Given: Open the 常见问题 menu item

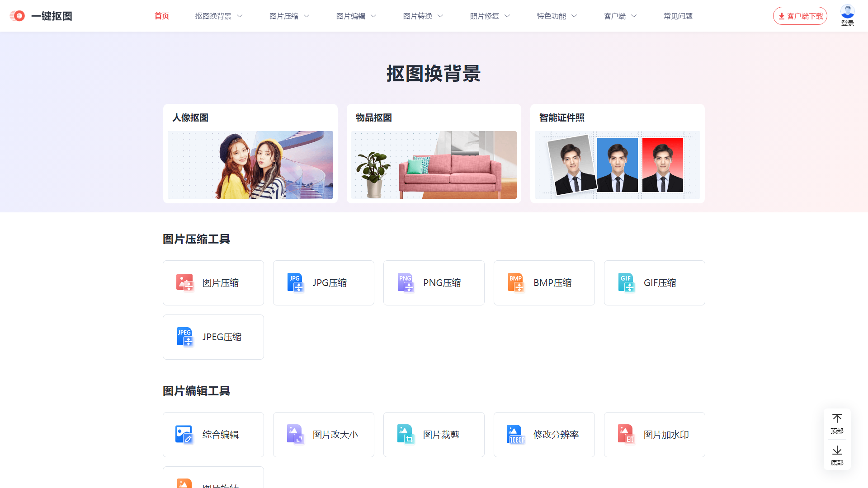Looking at the screenshot, I should (x=678, y=16).
